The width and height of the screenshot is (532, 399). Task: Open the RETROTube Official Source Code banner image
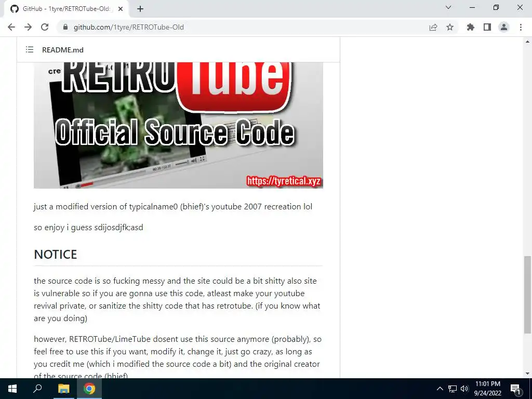pyautogui.click(x=178, y=125)
